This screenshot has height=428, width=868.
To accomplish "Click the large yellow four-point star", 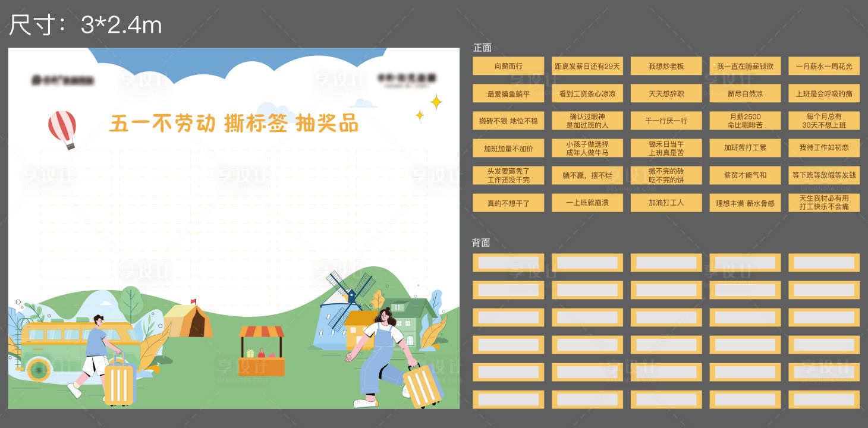I will pyautogui.click(x=436, y=102).
